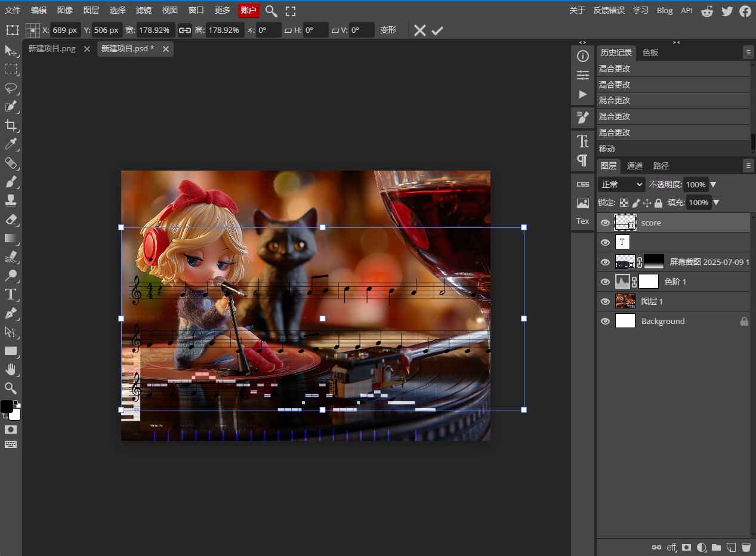The height and width of the screenshot is (556, 756).
Task: Hide the Background layer
Action: tap(605, 321)
